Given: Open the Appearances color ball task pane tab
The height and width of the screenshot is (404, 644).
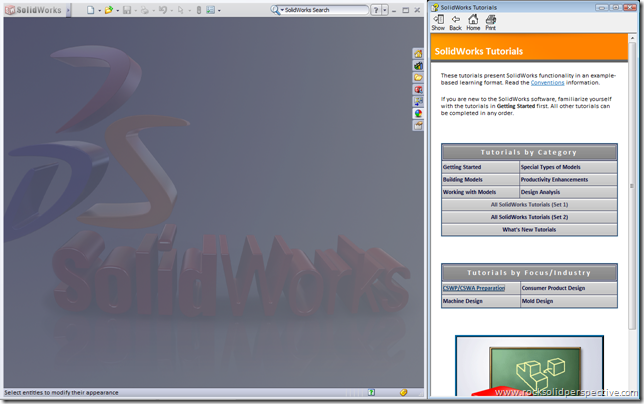Looking at the screenshot, I should click(418, 114).
